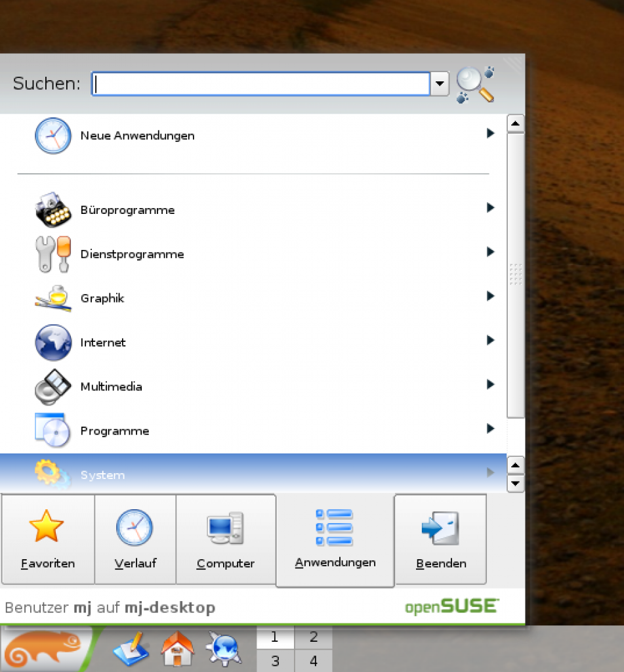The height and width of the screenshot is (672, 624).
Task: Switch to the Beenden tab
Action: (x=440, y=539)
